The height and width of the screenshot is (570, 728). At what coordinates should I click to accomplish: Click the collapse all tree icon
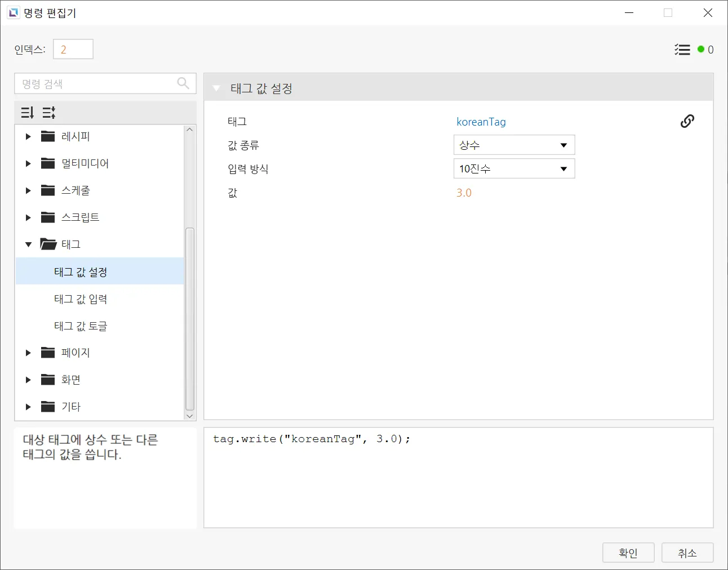click(x=27, y=113)
